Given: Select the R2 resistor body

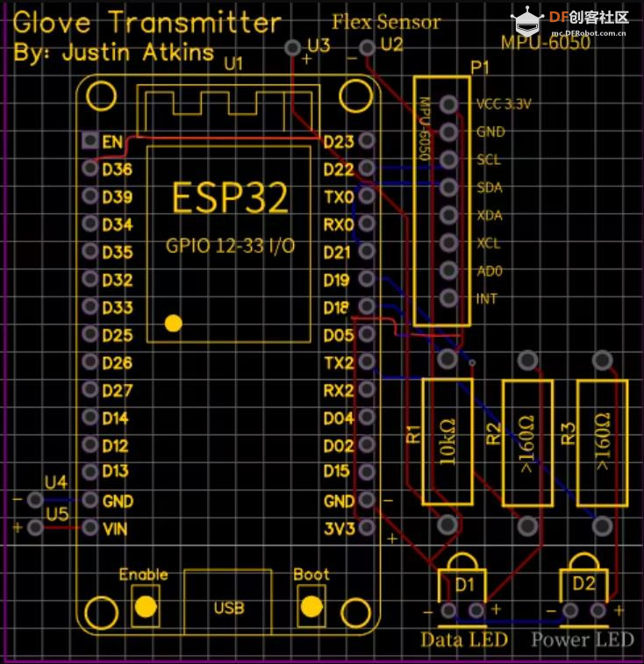Looking at the screenshot, I should (527, 443).
